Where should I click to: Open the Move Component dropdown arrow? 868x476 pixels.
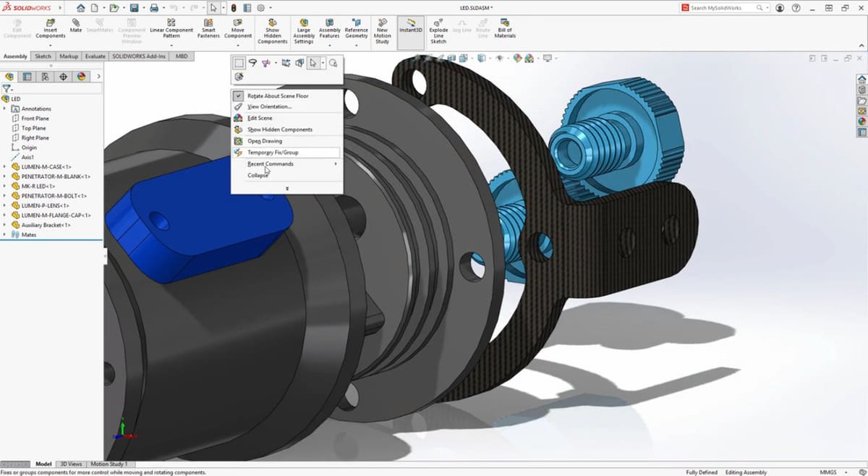tap(238, 46)
